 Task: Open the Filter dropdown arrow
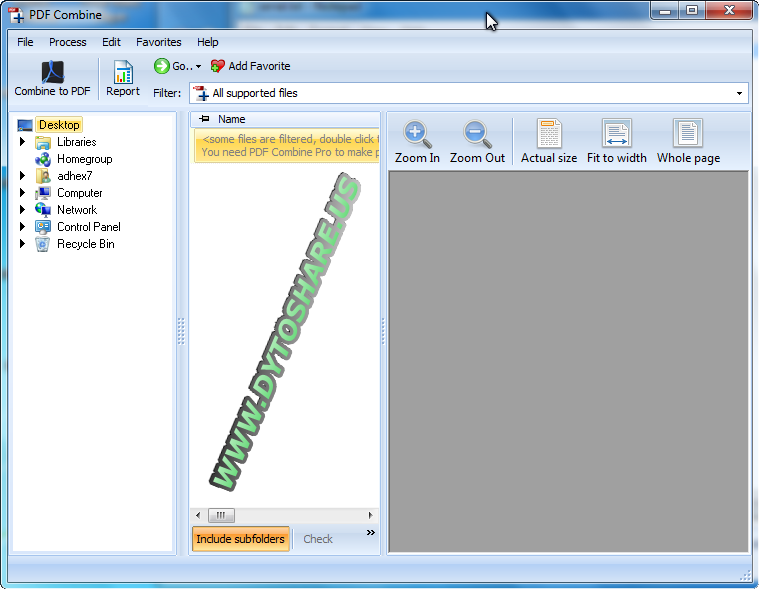(x=739, y=93)
